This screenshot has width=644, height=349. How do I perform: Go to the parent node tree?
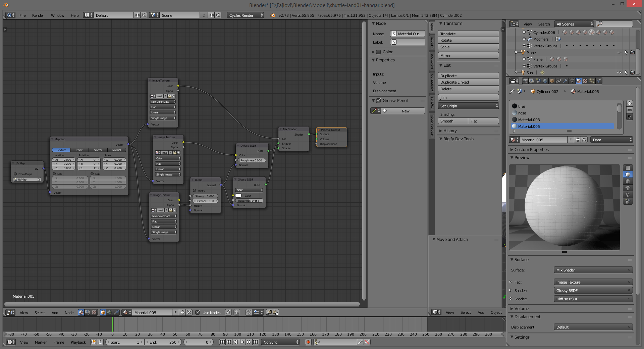point(237,312)
